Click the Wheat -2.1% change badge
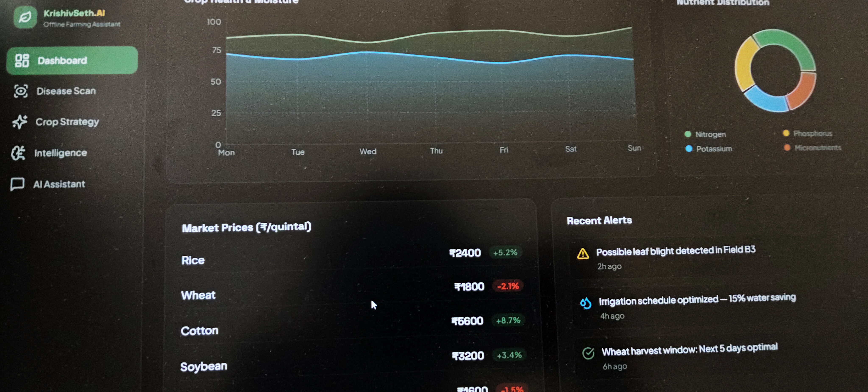868x392 pixels. (508, 286)
